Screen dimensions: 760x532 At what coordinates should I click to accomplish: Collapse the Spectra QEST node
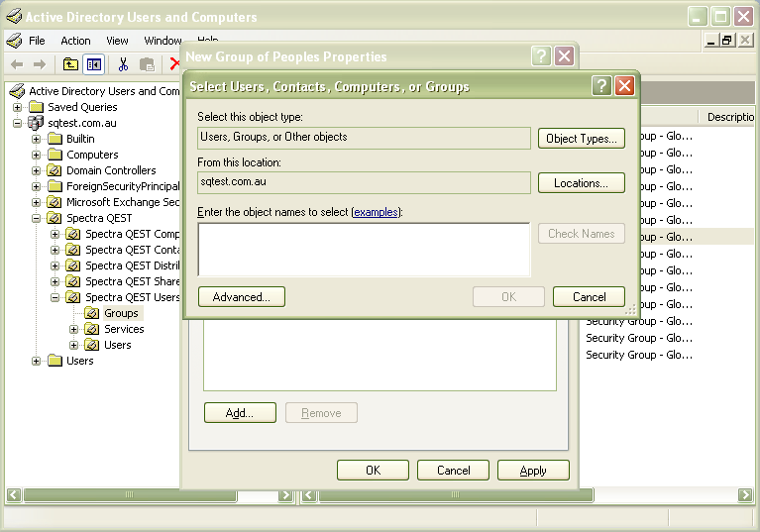tap(37, 218)
